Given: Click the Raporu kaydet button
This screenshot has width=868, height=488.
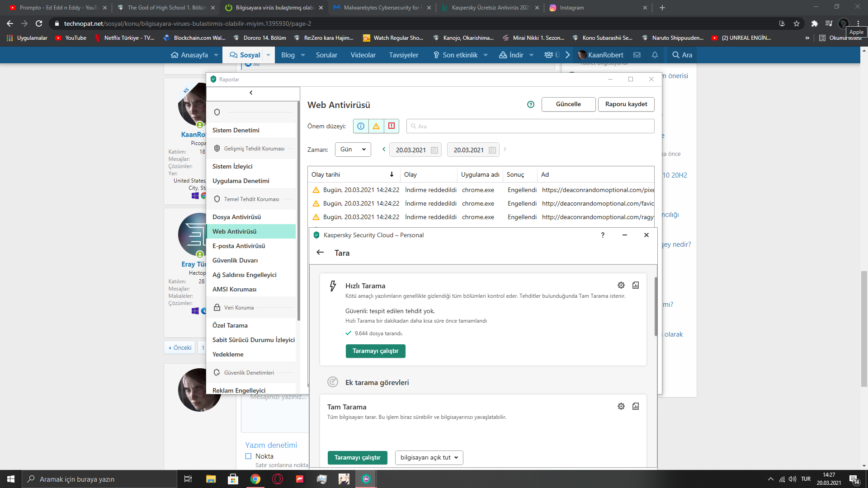Looking at the screenshot, I should 626,104.
